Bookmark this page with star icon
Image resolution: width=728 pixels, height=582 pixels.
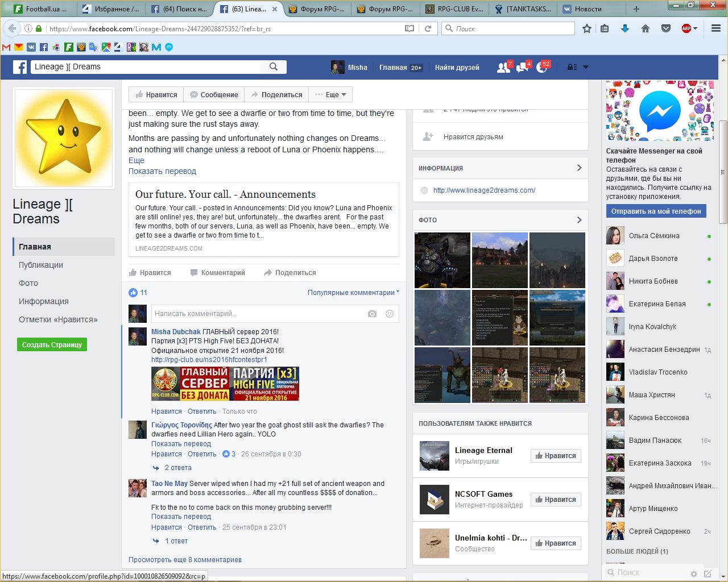click(x=587, y=28)
